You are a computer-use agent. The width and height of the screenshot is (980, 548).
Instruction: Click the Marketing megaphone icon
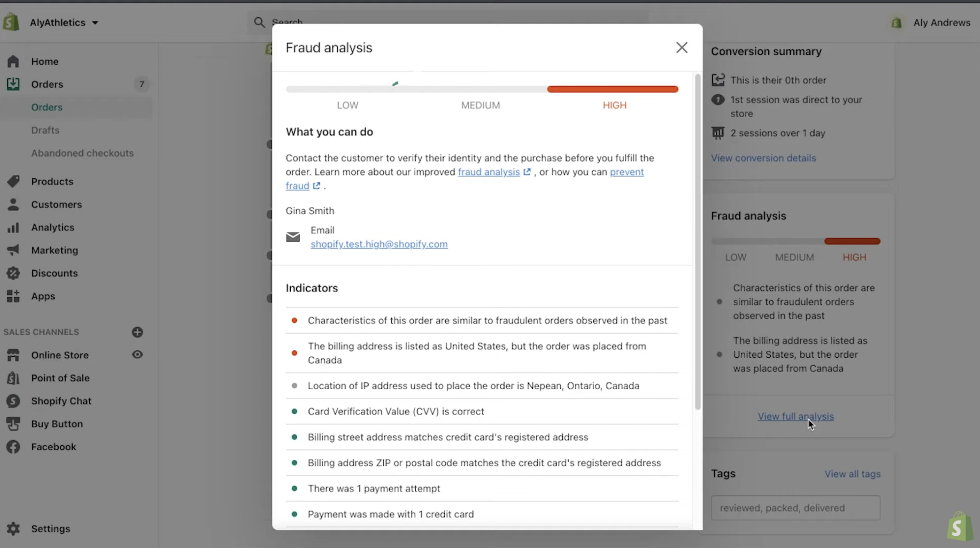tap(13, 250)
